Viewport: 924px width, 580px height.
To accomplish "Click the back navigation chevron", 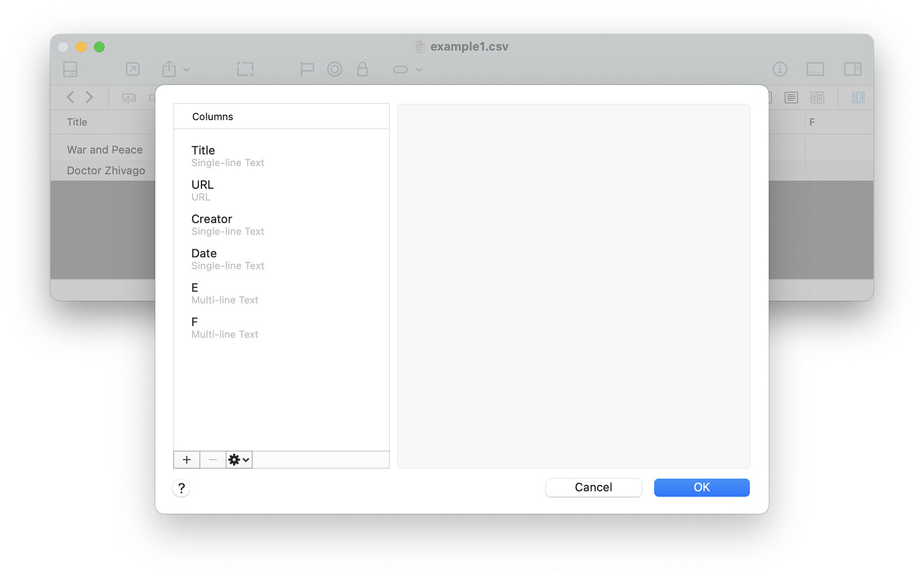I will [70, 97].
